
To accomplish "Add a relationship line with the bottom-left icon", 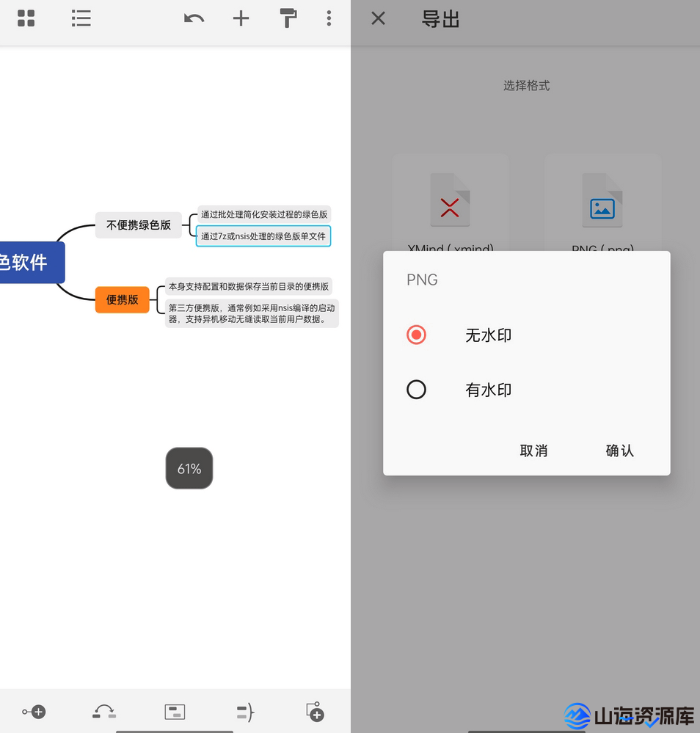I will [x=34, y=711].
